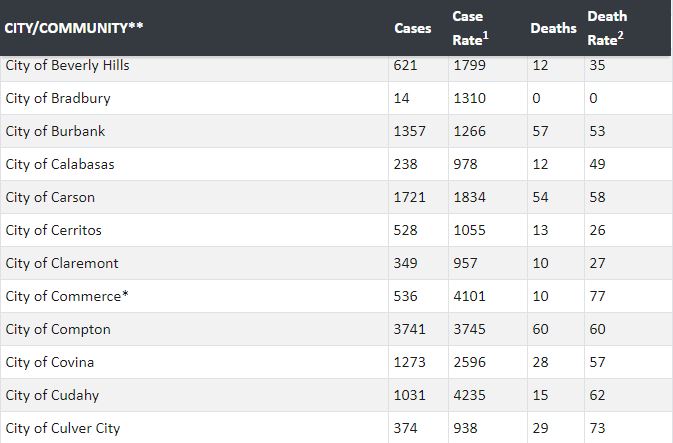Click the City of Claremont cell

click(62, 263)
